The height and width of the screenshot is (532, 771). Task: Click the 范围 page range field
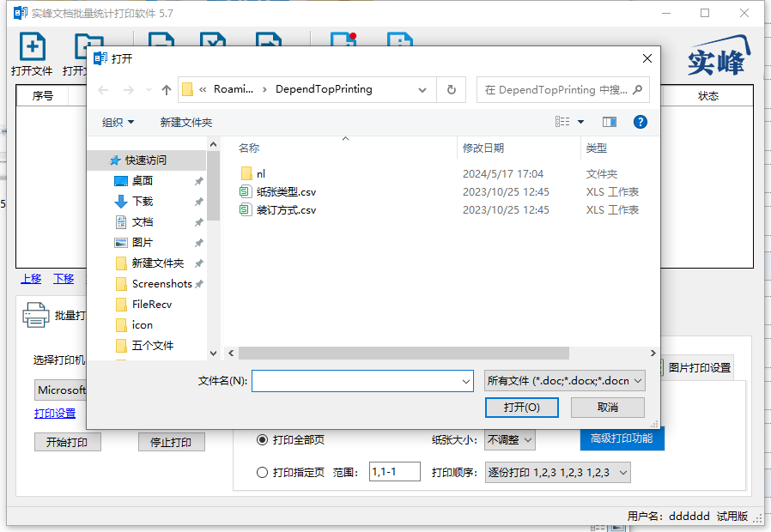[x=395, y=472]
